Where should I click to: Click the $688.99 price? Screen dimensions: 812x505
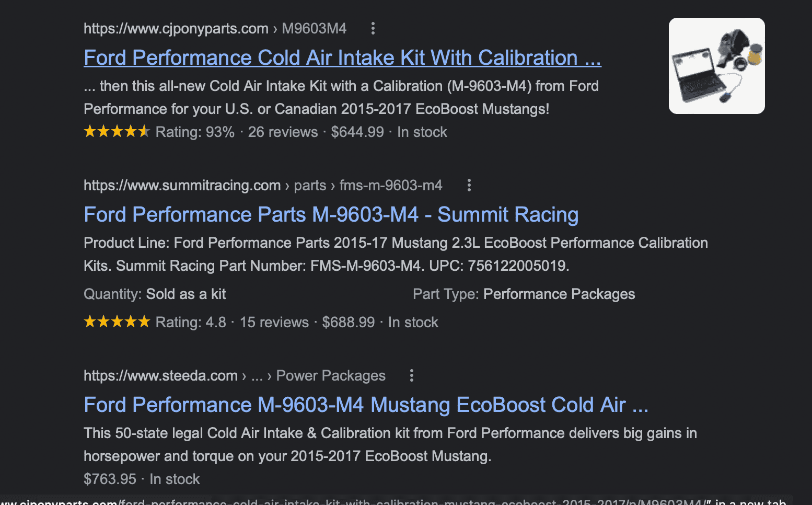pyautogui.click(x=349, y=322)
